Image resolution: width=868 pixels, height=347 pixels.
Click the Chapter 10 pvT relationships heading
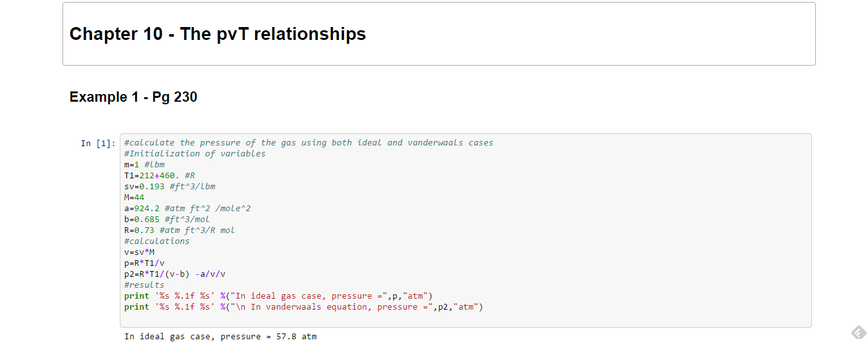point(218,34)
